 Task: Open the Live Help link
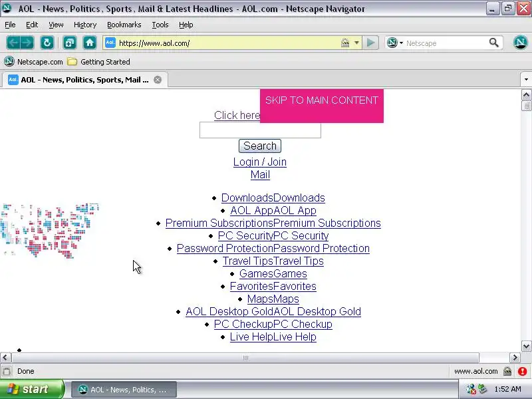pyautogui.click(x=273, y=336)
